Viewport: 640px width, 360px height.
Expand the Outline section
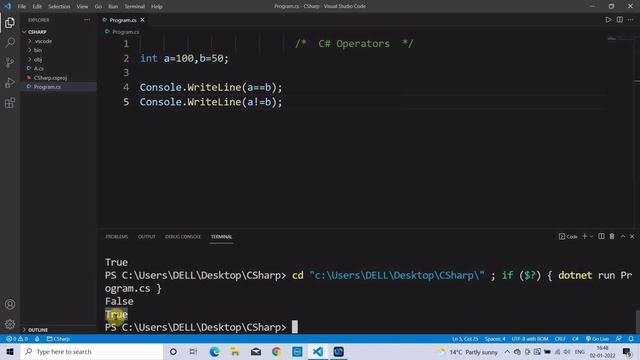click(x=59, y=330)
